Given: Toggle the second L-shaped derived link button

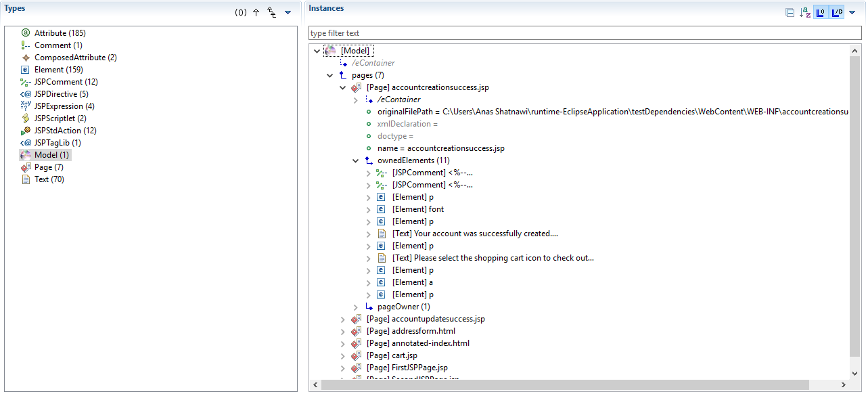Looking at the screenshot, I should (x=836, y=13).
